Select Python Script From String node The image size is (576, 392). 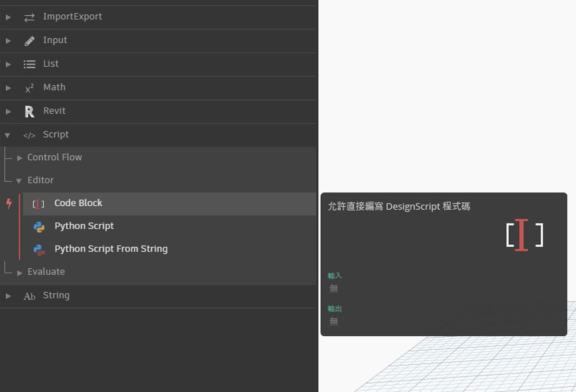[169, 249]
